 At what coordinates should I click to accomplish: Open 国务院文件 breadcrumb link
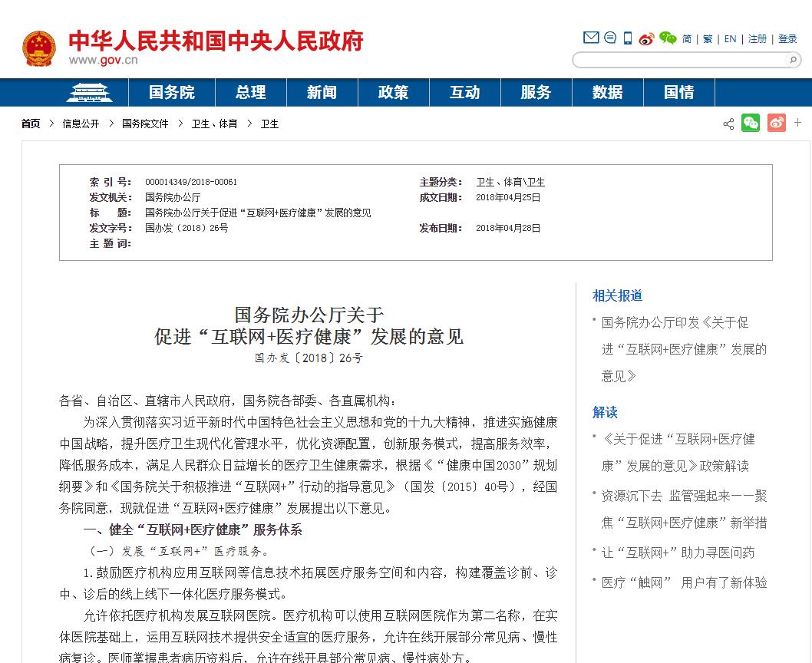[145, 124]
